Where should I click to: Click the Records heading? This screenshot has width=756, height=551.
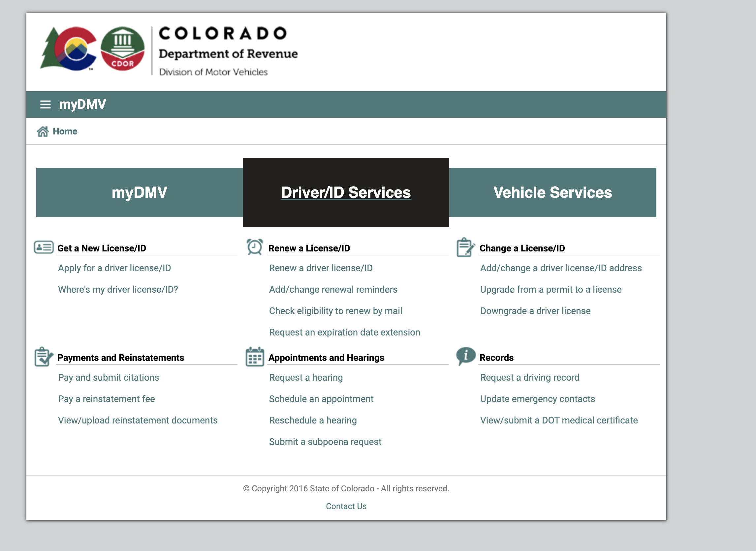(x=496, y=358)
